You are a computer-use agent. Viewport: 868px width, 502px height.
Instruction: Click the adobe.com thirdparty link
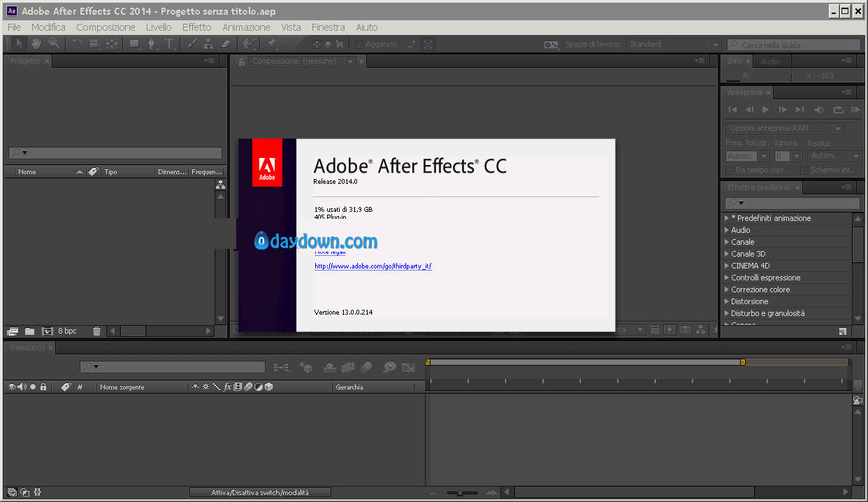373,266
